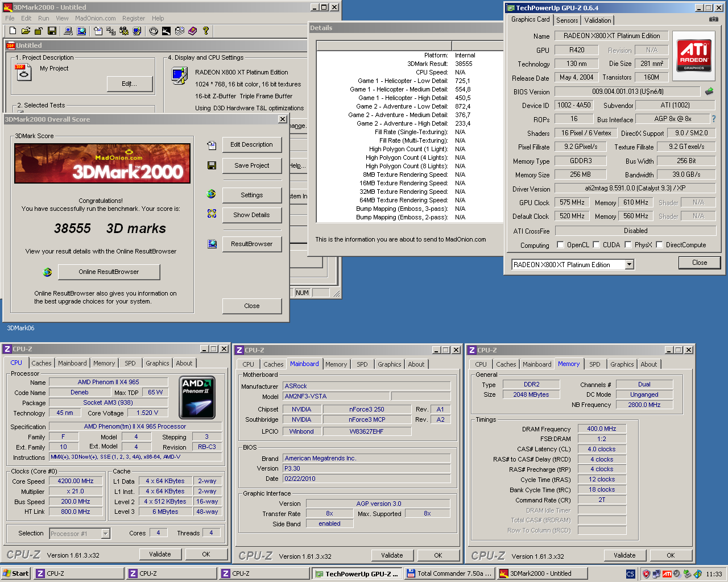Viewport: 728px width, 582px height.
Task: Click the New project icon in 3DMark2000 toolbar
Action: click(13, 31)
